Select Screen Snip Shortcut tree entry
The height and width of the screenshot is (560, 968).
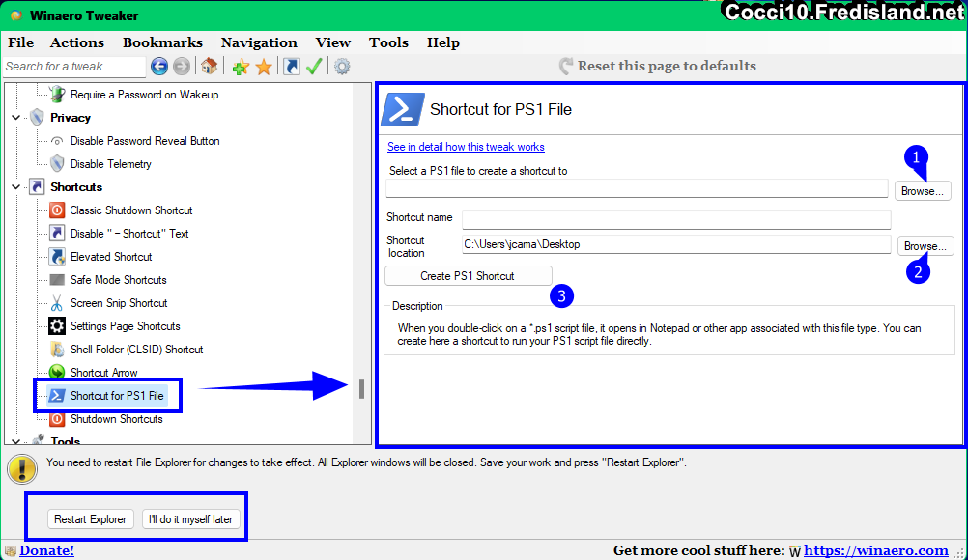pyautogui.click(x=119, y=303)
